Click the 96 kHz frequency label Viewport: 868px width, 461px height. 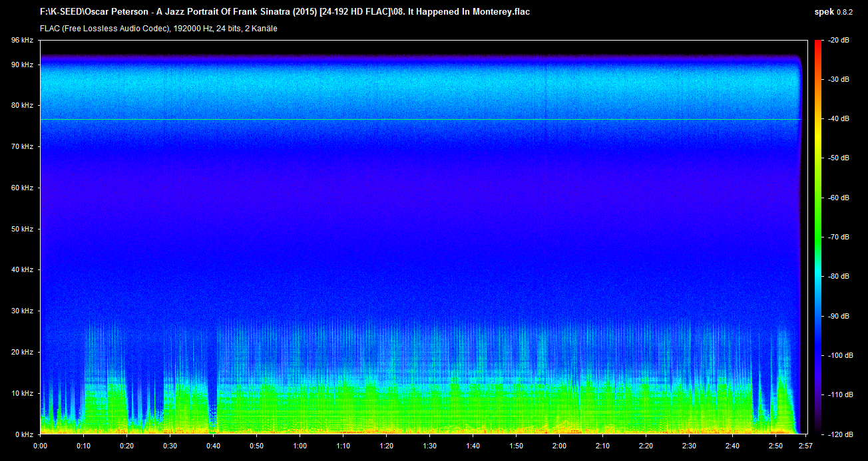(23, 41)
